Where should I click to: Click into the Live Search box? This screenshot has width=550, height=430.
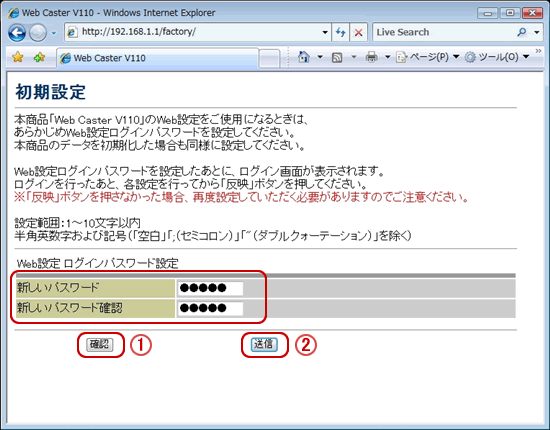coord(444,32)
